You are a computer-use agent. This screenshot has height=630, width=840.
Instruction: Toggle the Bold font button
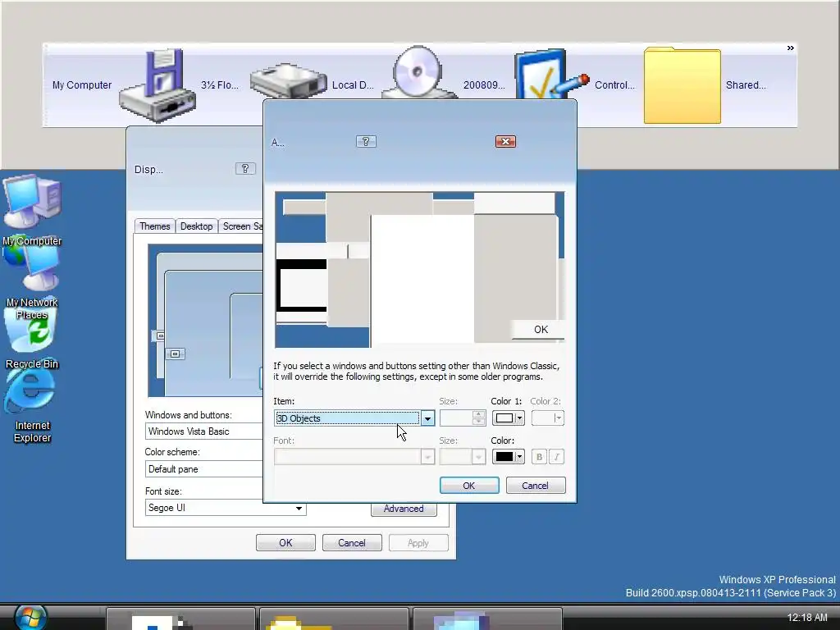[x=539, y=457]
